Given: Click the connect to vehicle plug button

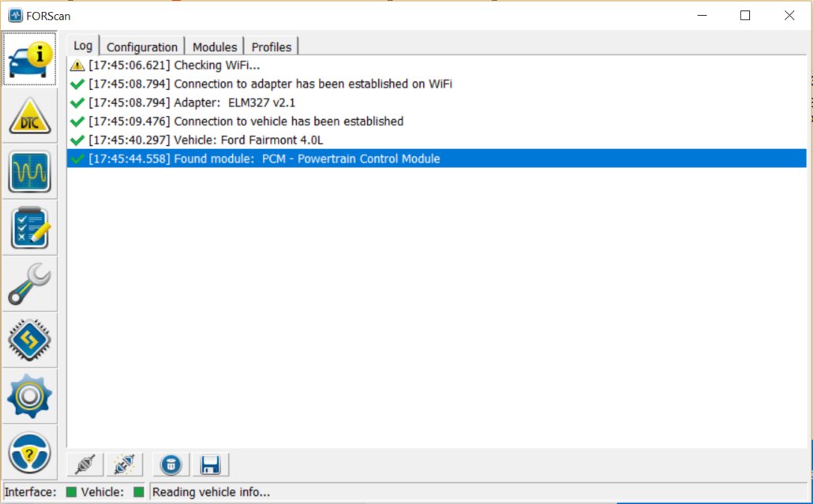Looking at the screenshot, I should (86, 465).
